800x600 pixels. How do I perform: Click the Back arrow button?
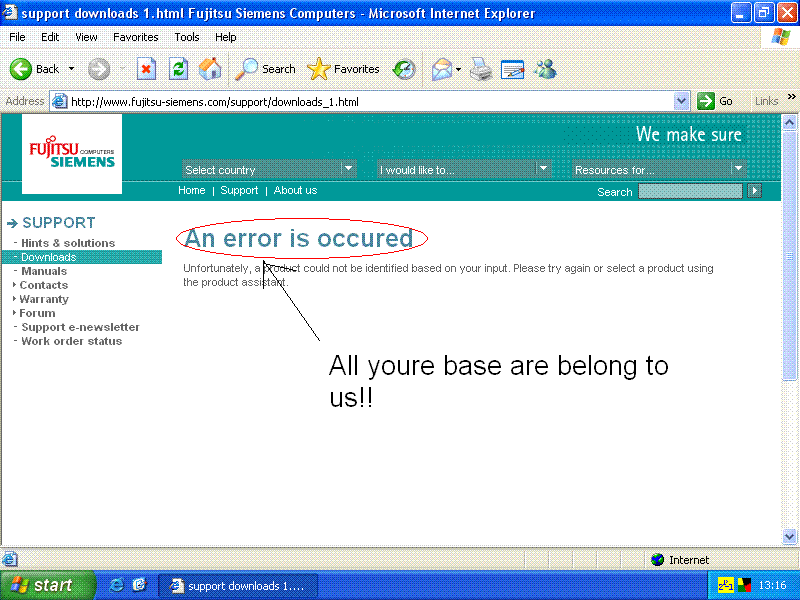34,69
